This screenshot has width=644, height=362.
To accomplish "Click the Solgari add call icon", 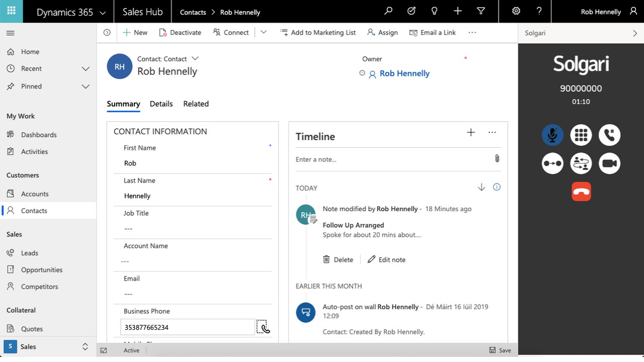I will click(610, 135).
